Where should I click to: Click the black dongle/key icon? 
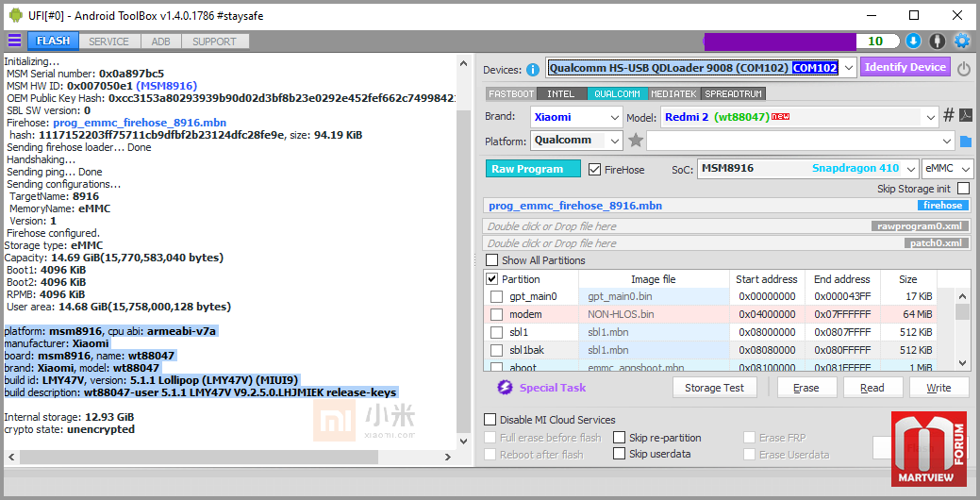tap(937, 42)
